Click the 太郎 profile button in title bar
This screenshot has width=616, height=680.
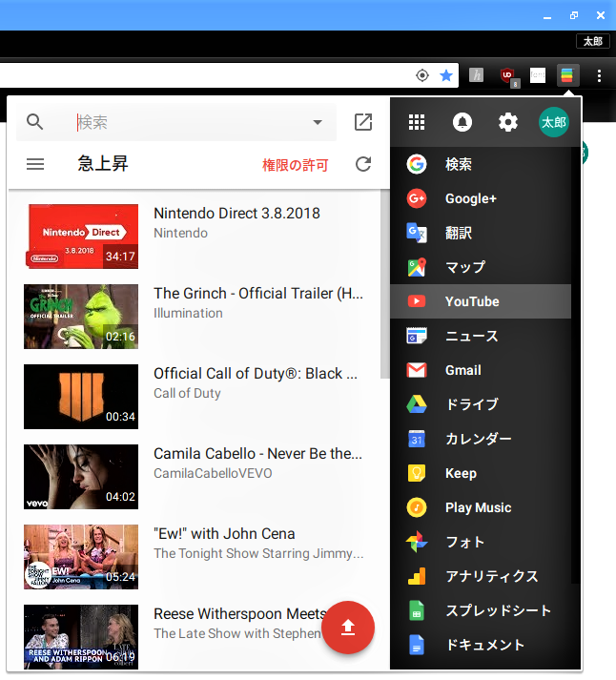tap(592, 41)
